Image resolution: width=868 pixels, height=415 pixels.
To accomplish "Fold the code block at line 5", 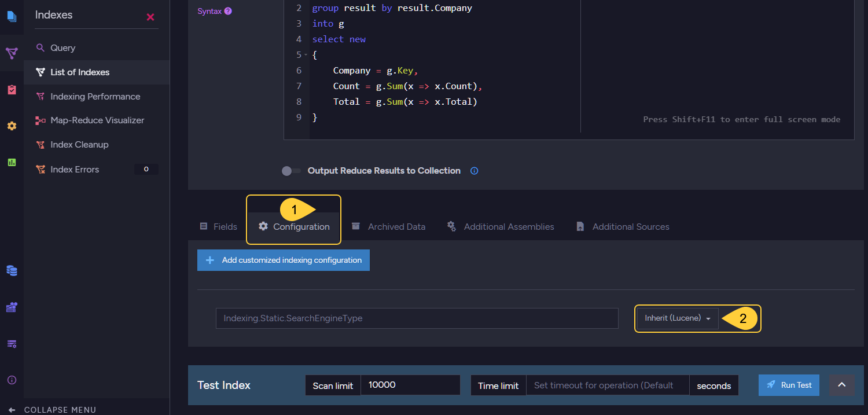I will coord(306,55).
